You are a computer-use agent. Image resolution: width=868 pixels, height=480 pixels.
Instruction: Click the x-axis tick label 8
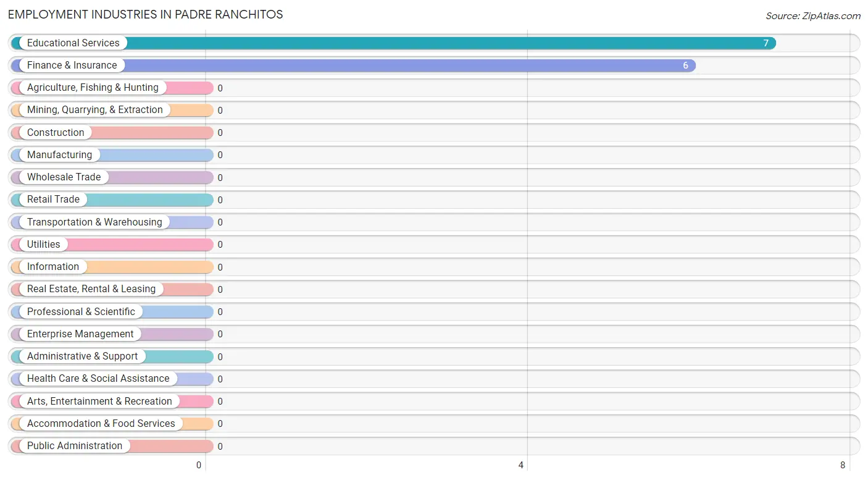(843, 465)
